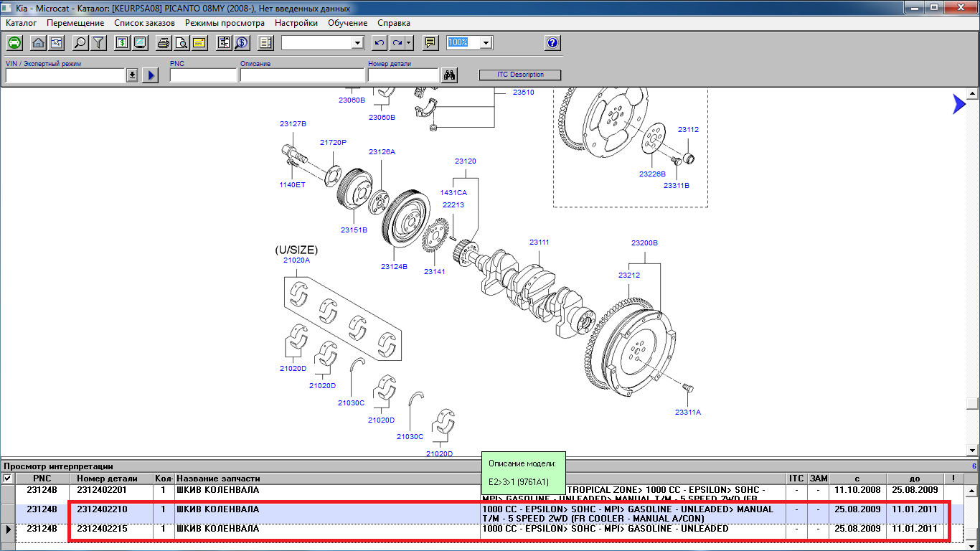Open the Справка menu

point(393,23)
